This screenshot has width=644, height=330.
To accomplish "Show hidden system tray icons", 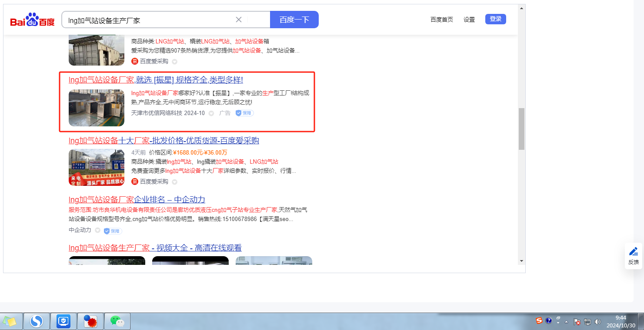I will pyautogui.click(x=566, y=322).
